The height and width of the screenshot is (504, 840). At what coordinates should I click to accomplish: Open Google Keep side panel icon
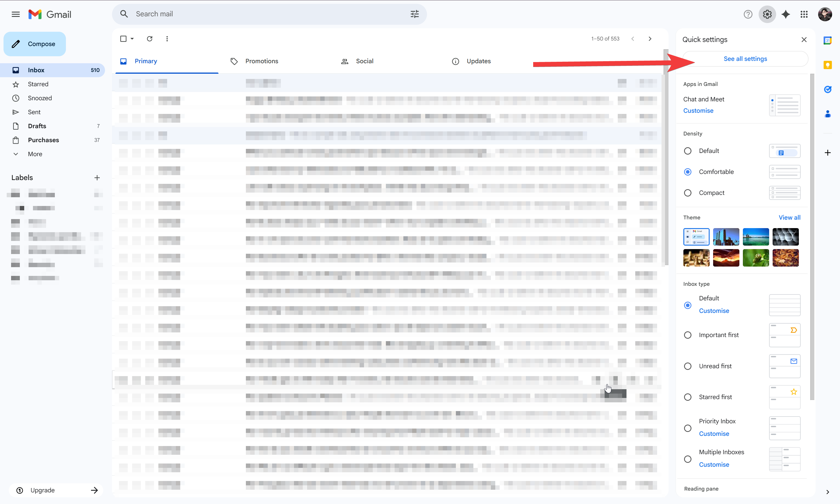[827, 65]
